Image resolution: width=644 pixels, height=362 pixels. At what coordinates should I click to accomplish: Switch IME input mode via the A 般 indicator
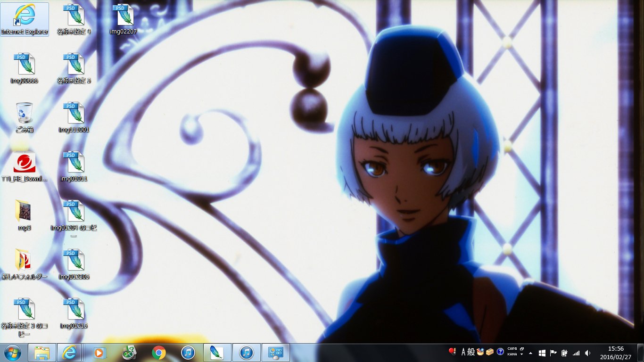click(x=468, y=352)
